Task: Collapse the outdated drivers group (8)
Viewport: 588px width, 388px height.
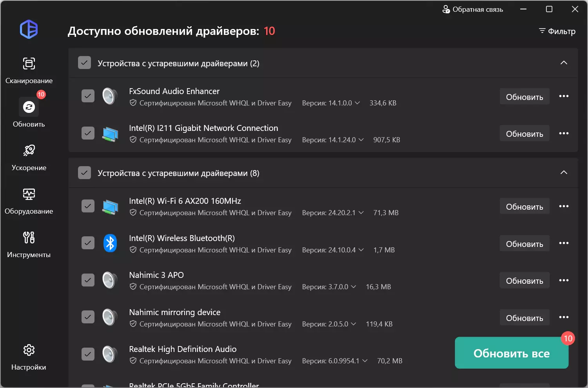Action: pyautogui.click(x=564, y=172)
